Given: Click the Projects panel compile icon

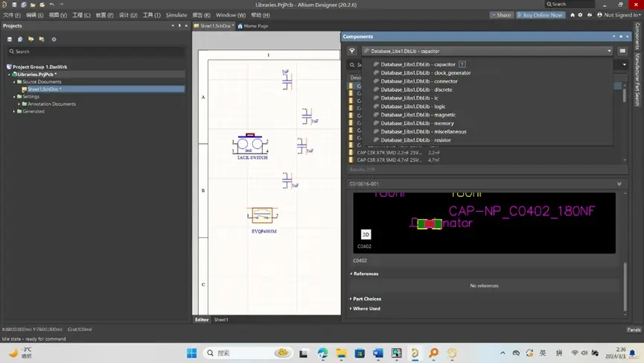Looking at the screenshot, I should (20, 40).
